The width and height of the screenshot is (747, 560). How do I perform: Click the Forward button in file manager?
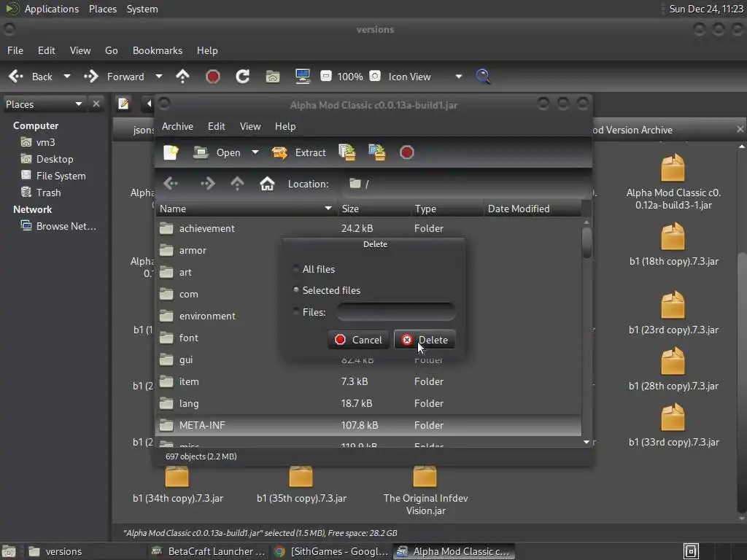click(114, 76)
